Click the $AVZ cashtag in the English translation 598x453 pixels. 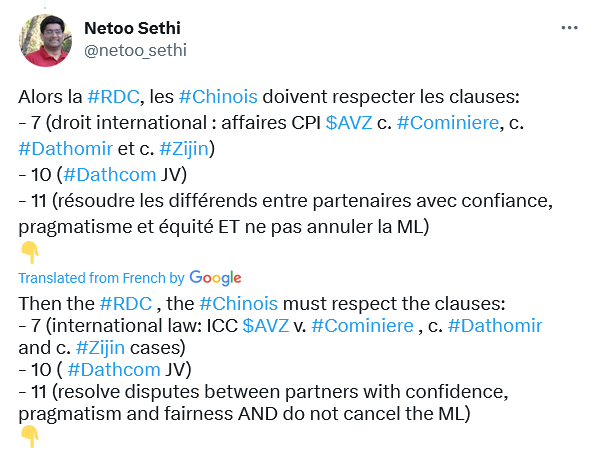pos(265,326)
